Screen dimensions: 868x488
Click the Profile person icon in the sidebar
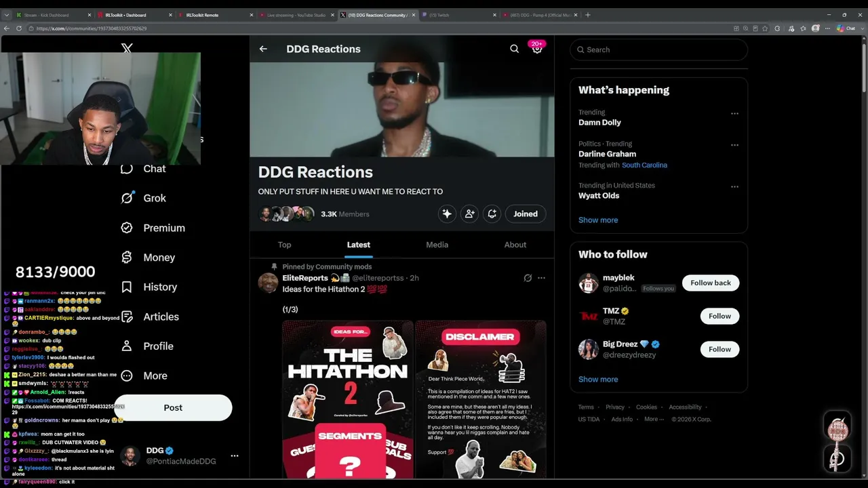127,346
